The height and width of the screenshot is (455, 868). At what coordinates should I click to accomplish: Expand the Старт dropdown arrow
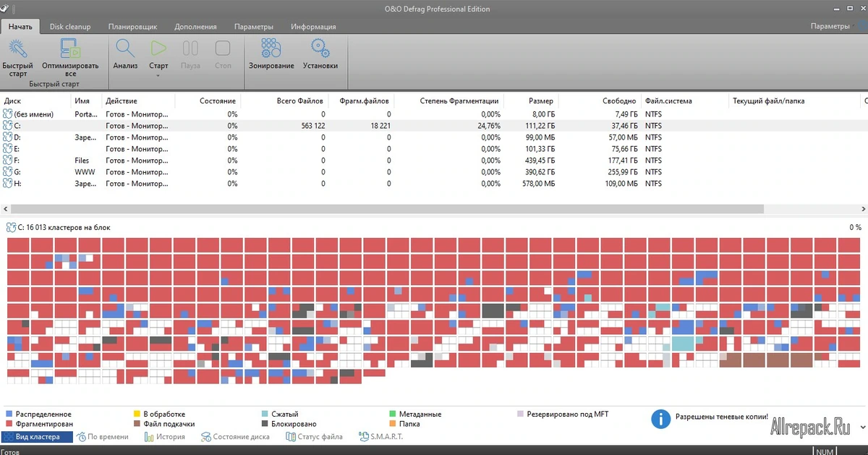tap(158, 75)
